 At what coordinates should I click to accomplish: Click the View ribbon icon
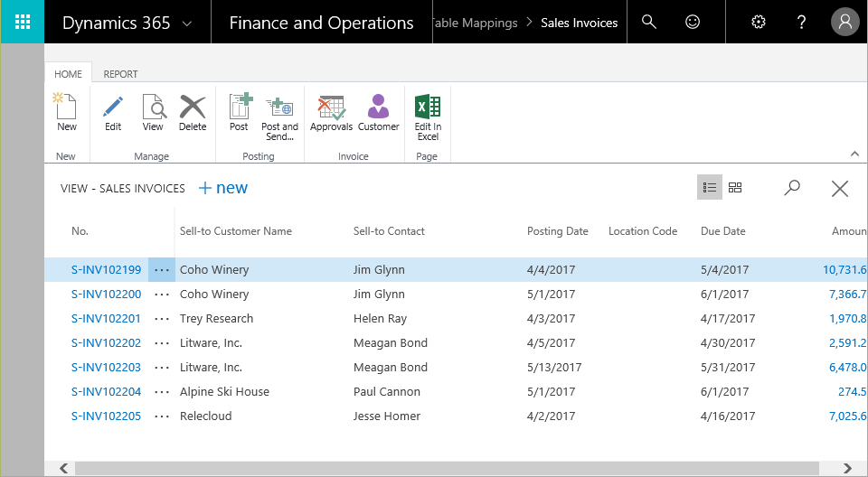tap(153, 112)
